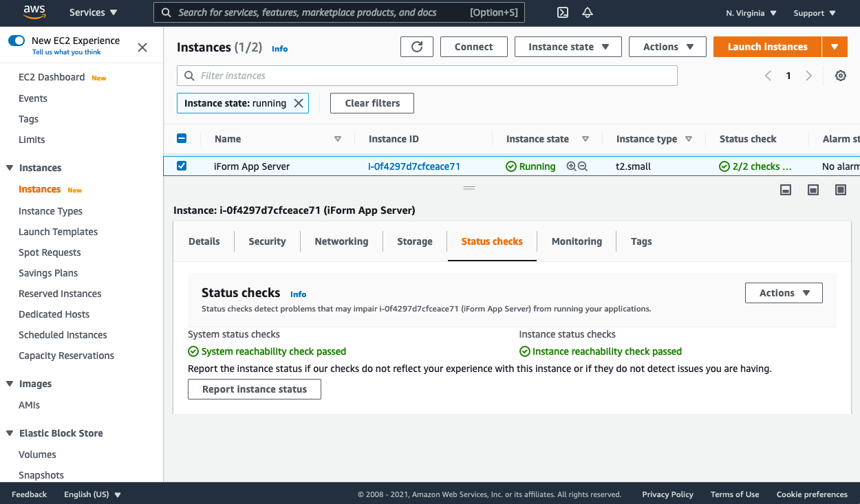Click the Connect button
This screenshot has width=860, height=504.
[474, 47]
